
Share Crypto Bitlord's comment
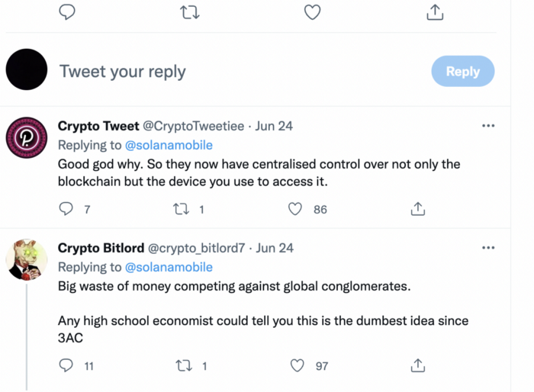coord(417,366)
